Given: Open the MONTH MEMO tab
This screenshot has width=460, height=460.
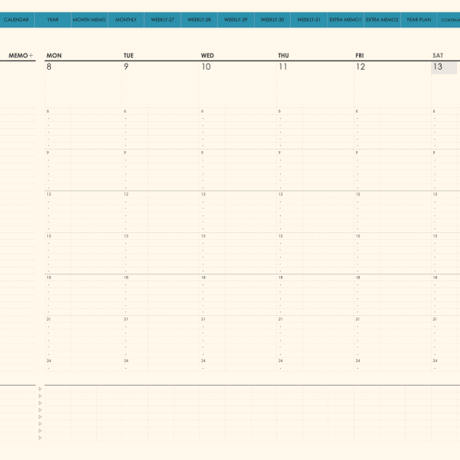Looking at the screenshot, I should click(89, 20).
